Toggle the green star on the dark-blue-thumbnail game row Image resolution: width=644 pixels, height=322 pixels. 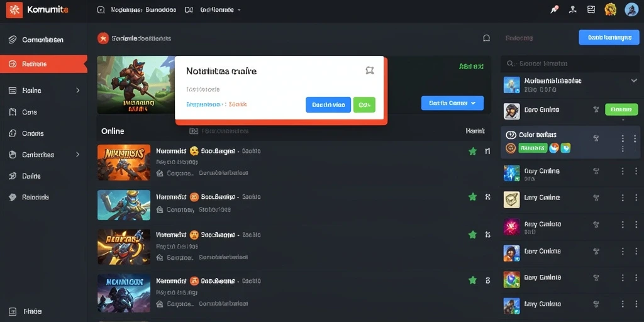click(x=473, y=280)
